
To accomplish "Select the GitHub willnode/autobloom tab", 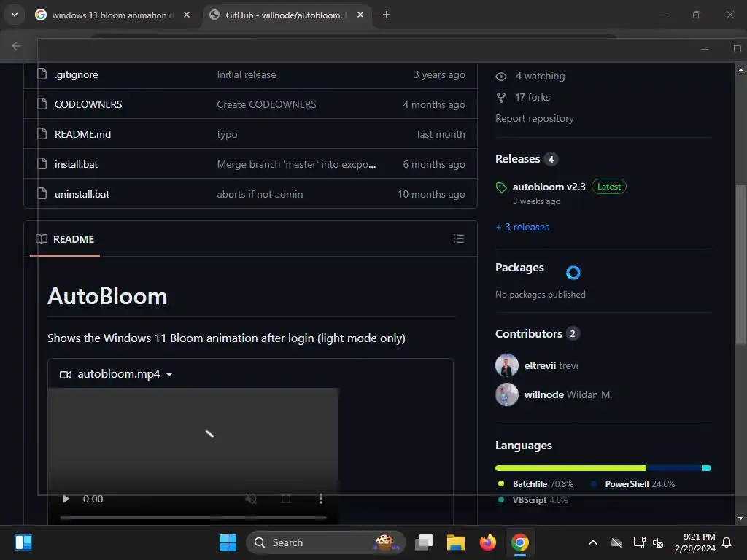I will [283, 15].
